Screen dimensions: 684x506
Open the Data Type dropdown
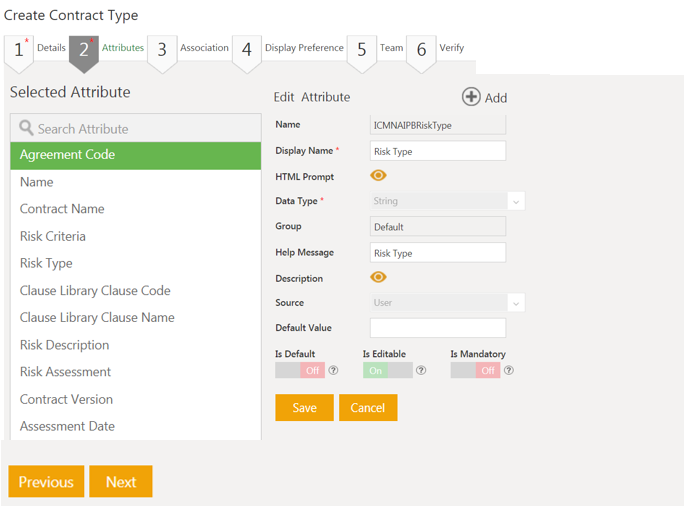448,201
